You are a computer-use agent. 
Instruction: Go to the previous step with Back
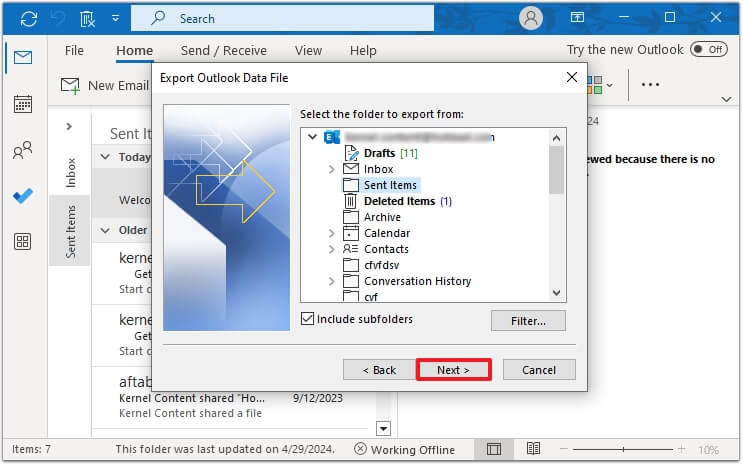pos(379,370)
